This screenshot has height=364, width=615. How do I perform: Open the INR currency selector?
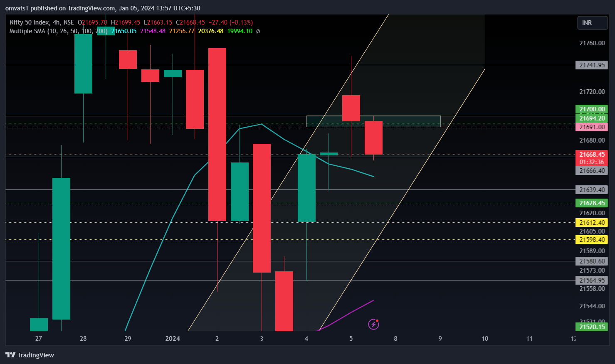pyautogui.click(x=592, y=23)
